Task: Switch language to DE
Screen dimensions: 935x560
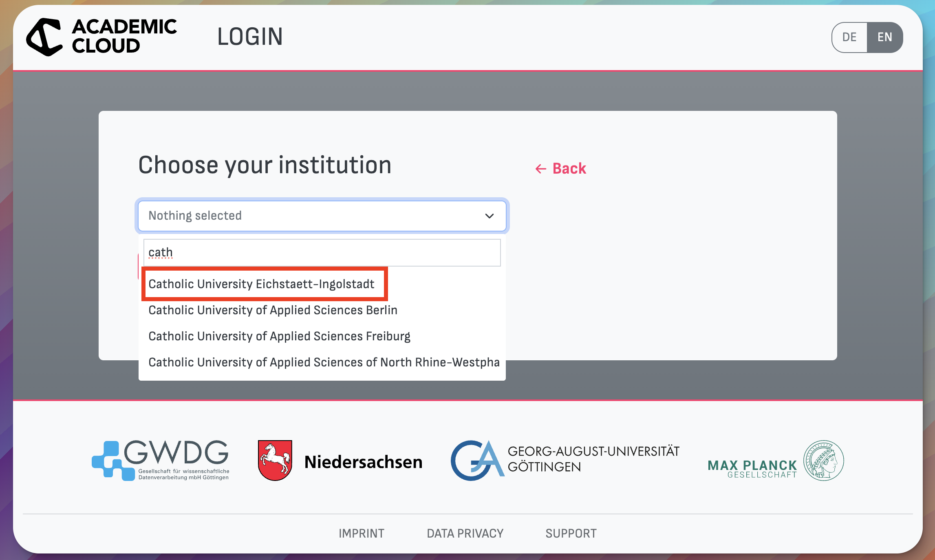Action: (849, 37)
